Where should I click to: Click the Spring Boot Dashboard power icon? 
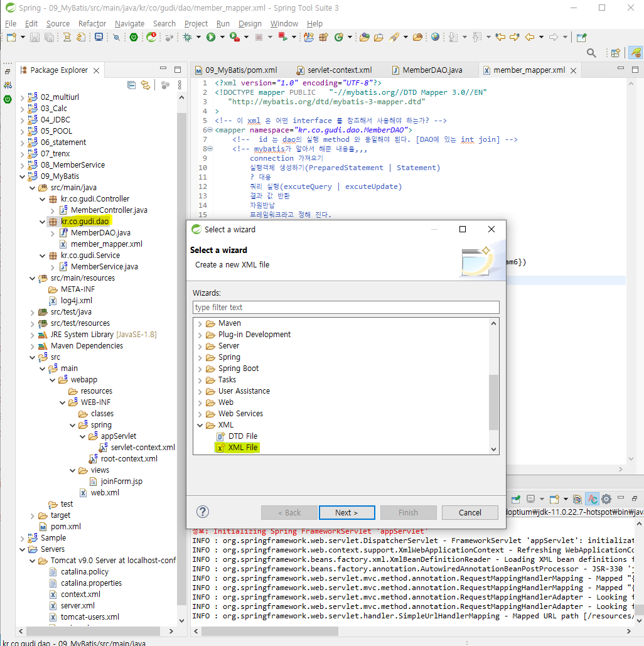134,38
